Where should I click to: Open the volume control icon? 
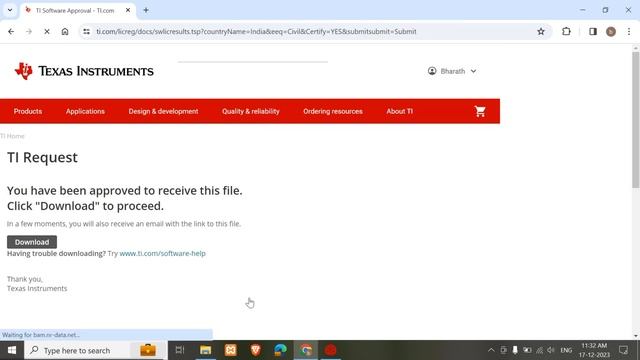(551, 350)
